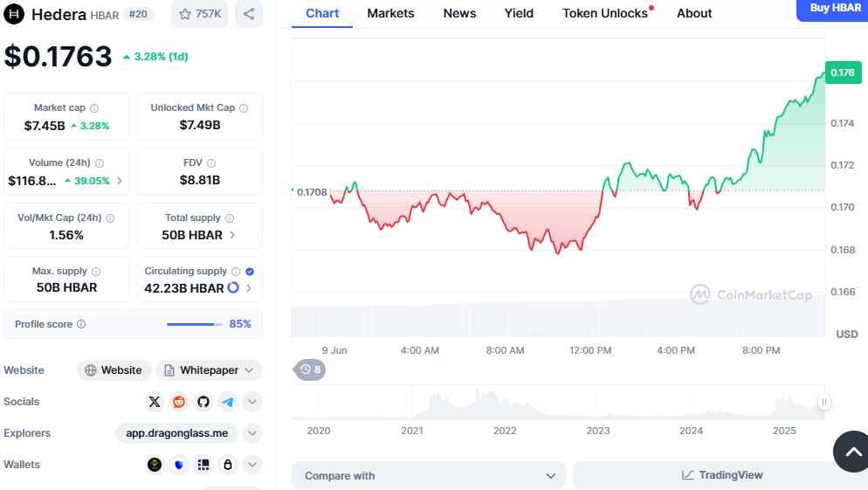Click the scroll-to-top arrow button

(x=851, y=451)
